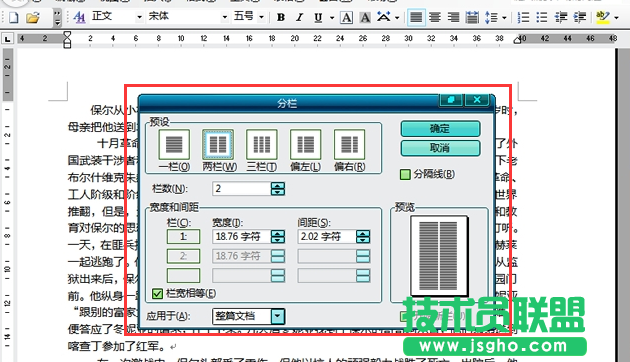The width and height of the screenshot is (630, 362).
Task: Click the column 1 number box
Action: pyautogui.click(x=183, y=236)
